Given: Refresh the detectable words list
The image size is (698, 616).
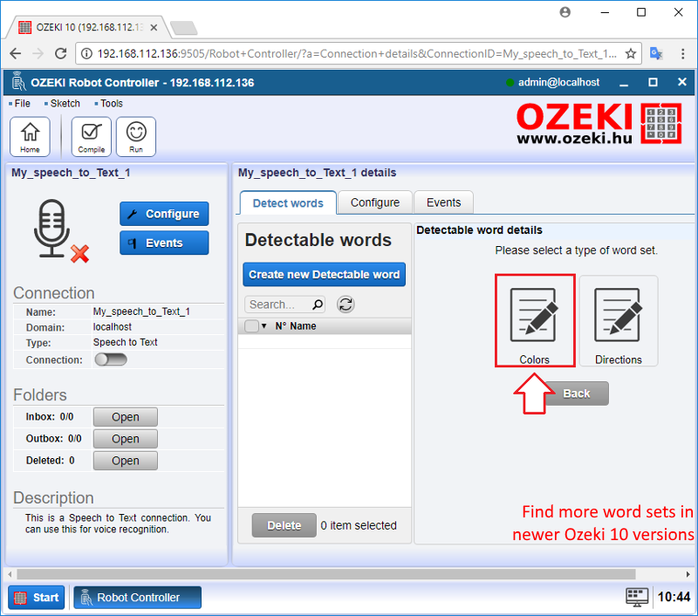Looking at the screenshot, I should pos(346,305).
